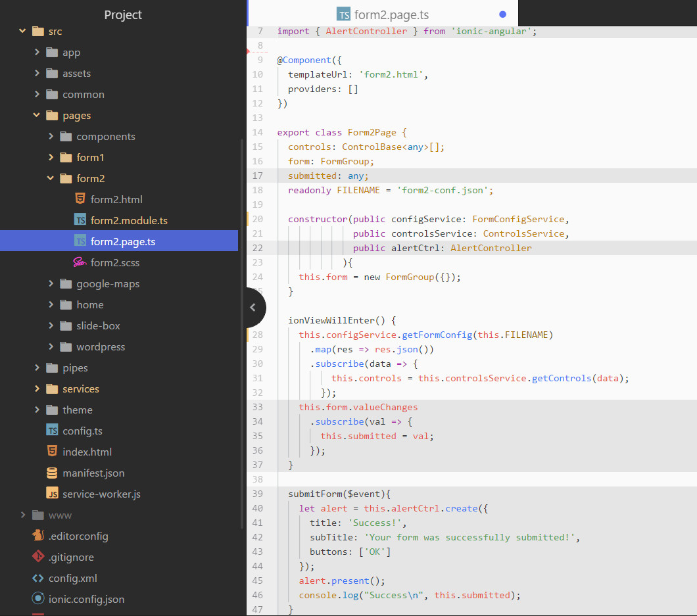
Task: Click 'getFormConfig' method call in code
Action: point(437,335)
